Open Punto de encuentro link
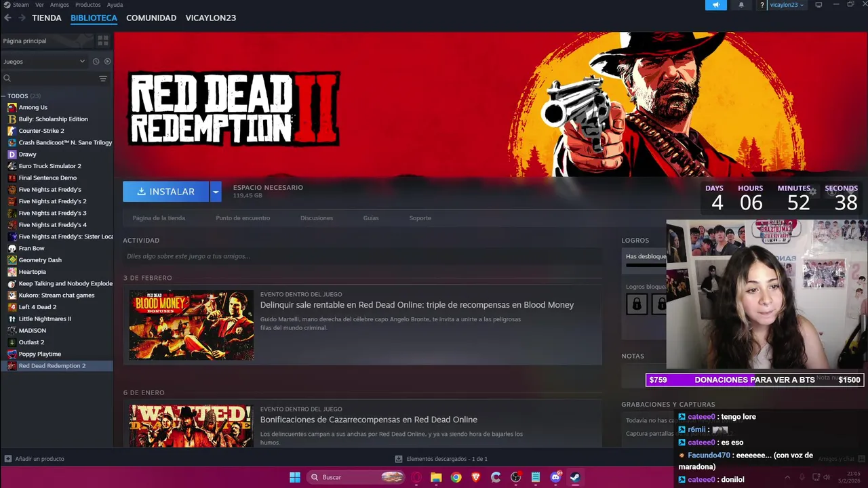 pyautogui.click(x=243, y=218)
